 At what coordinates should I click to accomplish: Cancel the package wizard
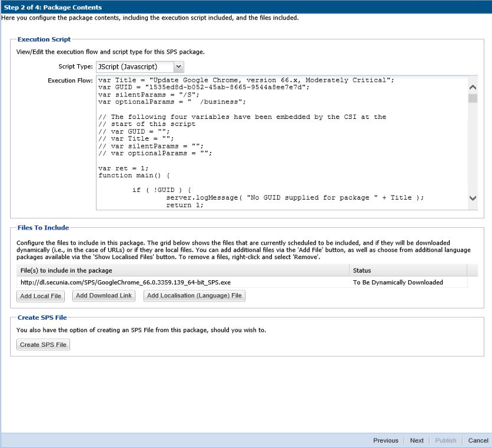[478, 440]
